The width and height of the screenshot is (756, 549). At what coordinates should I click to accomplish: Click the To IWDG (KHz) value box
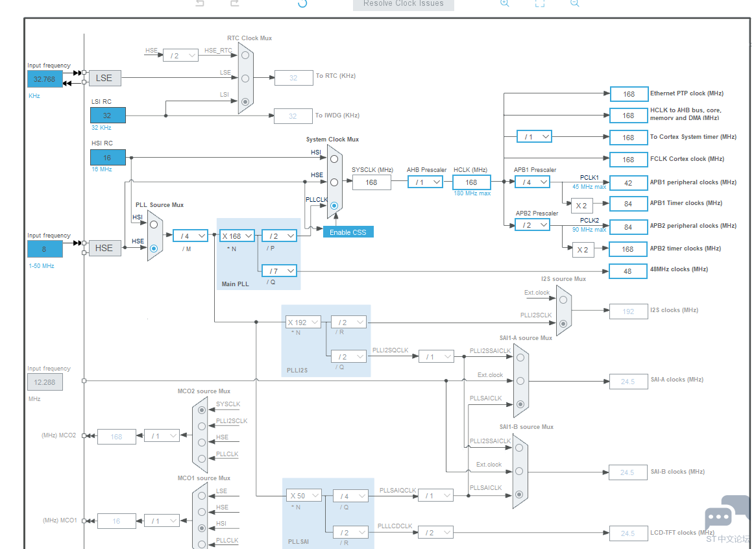293,116
